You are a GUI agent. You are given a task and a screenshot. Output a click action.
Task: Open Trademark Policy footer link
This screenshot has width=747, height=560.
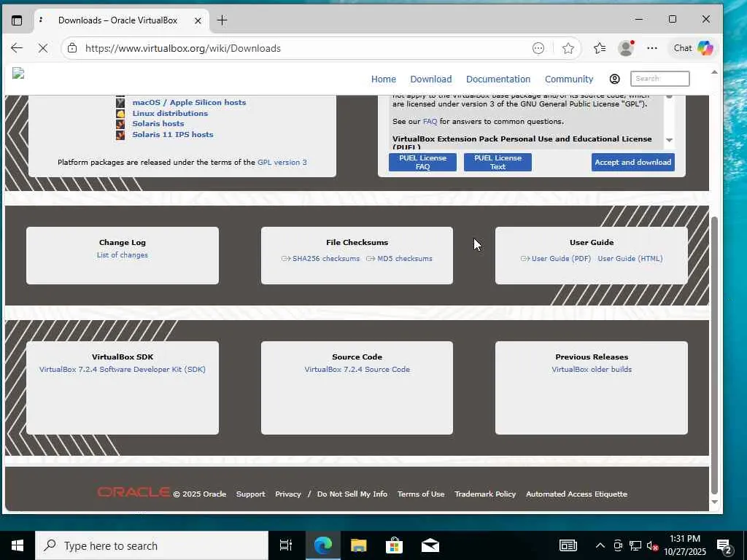[485, 494]
